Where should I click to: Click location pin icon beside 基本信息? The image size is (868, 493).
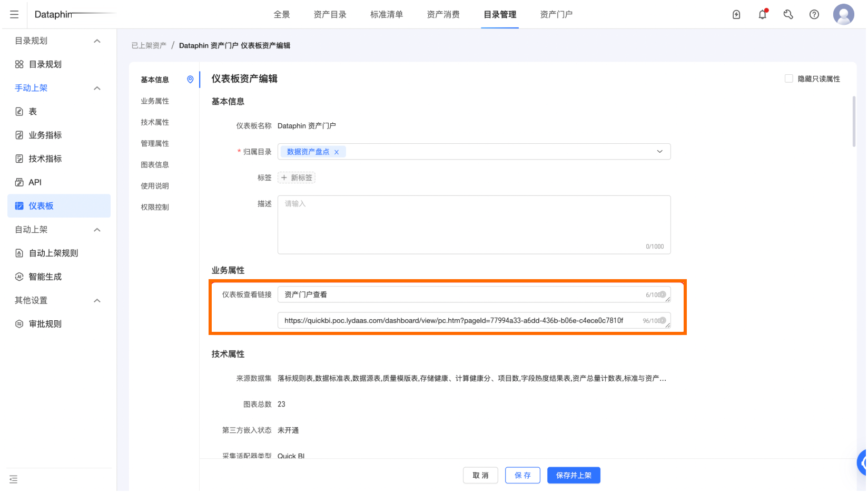[190, 80]
